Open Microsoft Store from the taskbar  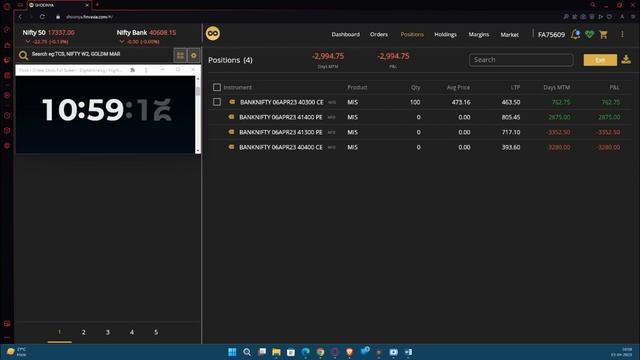tap(291, 352)
